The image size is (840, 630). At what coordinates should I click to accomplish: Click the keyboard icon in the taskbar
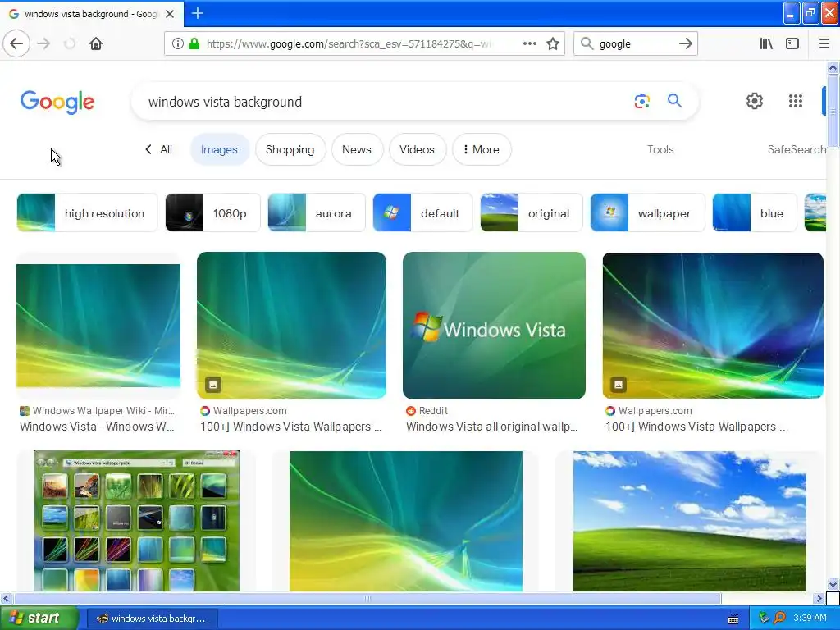(733, 619)
